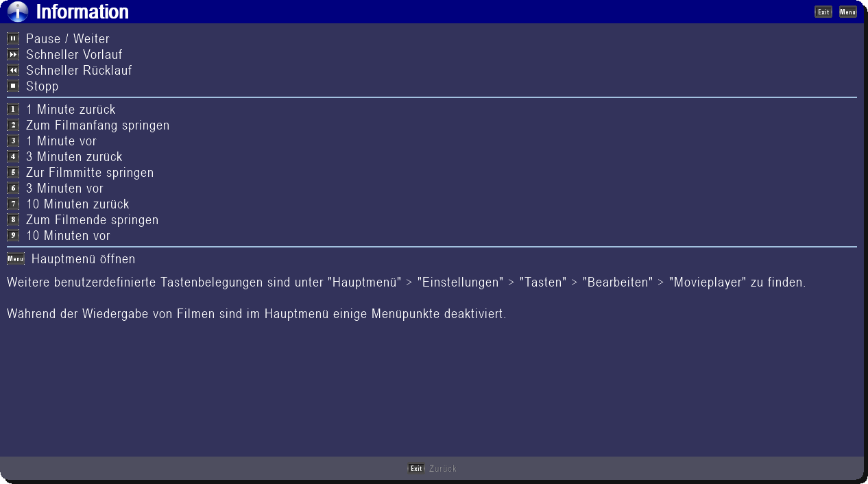Click key icon 8 for Zum Filmende springen
Screen dimensions: 868x484
pyautogui.click(x=13, y=220)
